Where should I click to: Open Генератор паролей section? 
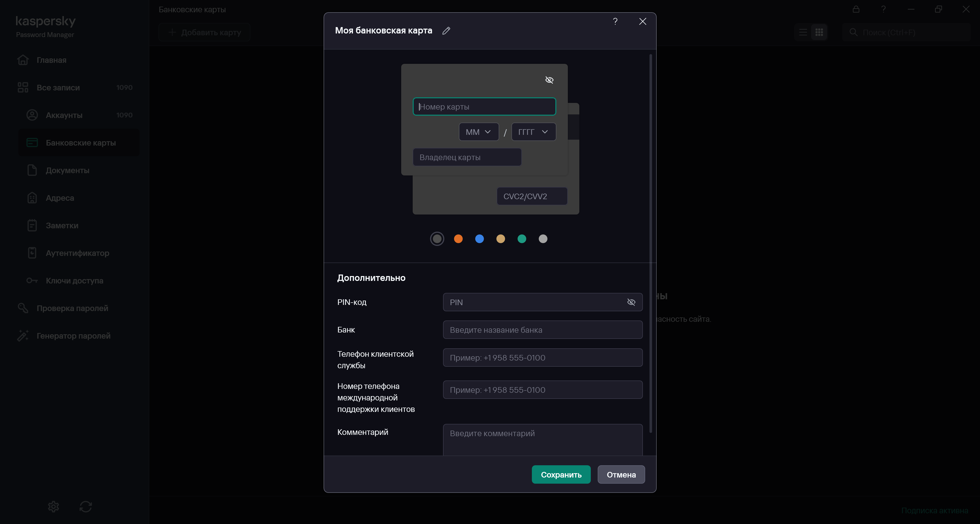coord(73,336)
